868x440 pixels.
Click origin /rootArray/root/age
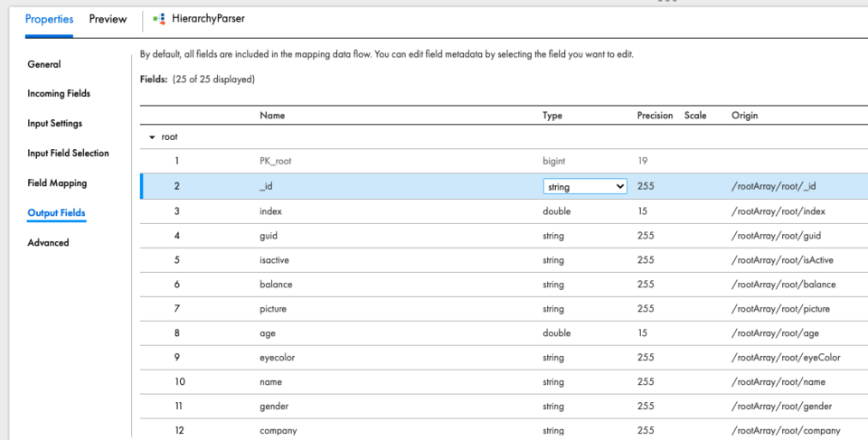point(775,333)
